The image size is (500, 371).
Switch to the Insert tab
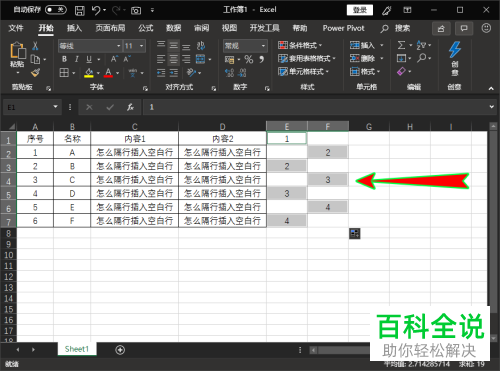74,28
